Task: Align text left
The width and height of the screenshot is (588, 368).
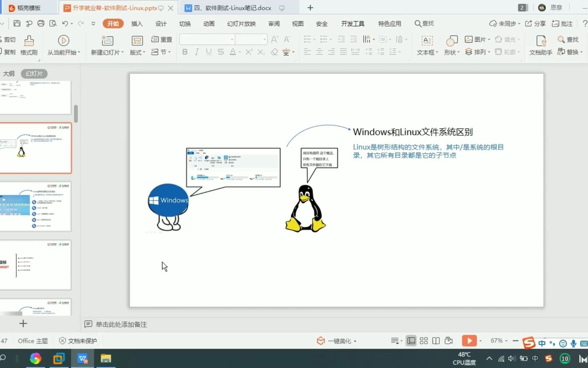Action: tap(307, 52)
